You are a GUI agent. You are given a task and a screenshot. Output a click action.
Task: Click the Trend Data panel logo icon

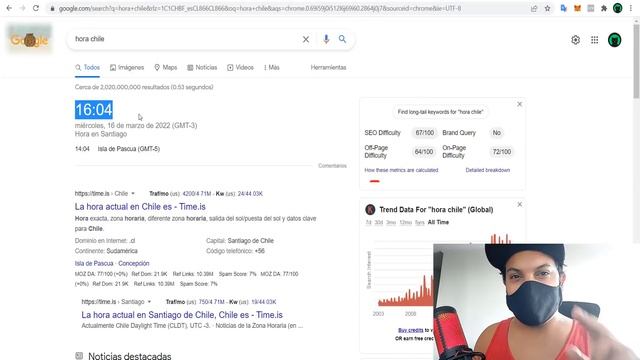point(370,210)
